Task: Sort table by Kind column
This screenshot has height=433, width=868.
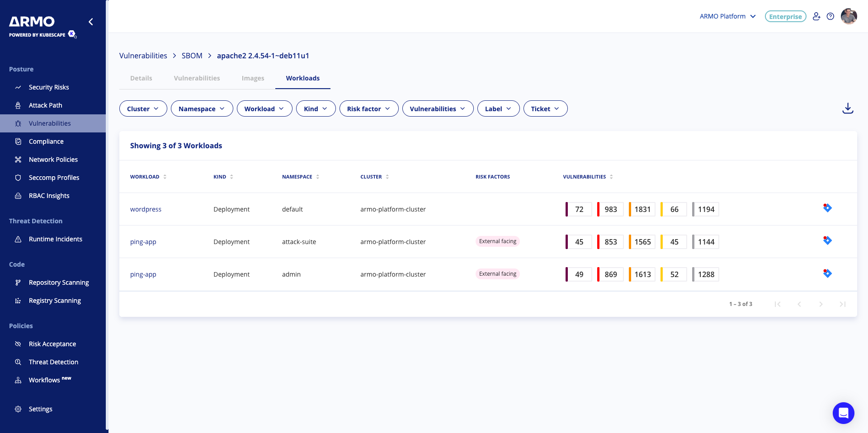Action: coord(223,177)
